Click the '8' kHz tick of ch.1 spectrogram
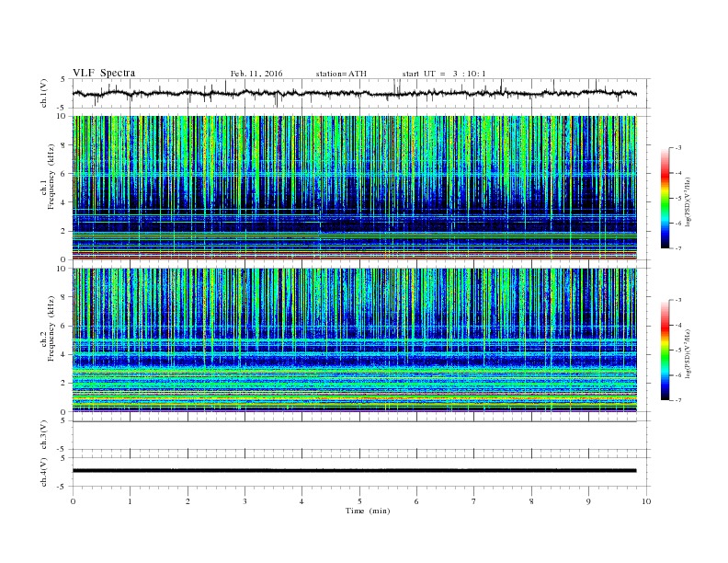 tap(64, 145)
